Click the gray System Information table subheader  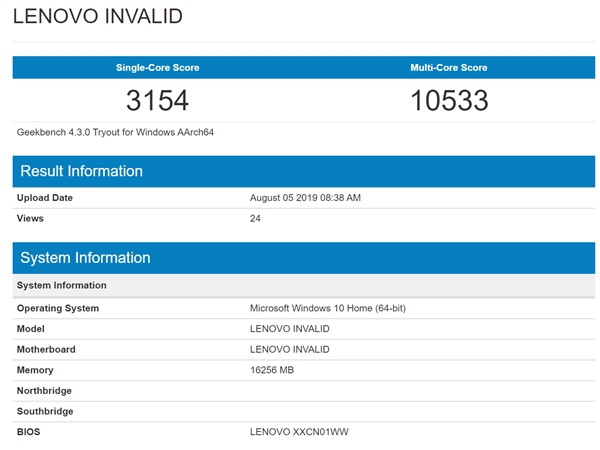(x=62, y=286)
